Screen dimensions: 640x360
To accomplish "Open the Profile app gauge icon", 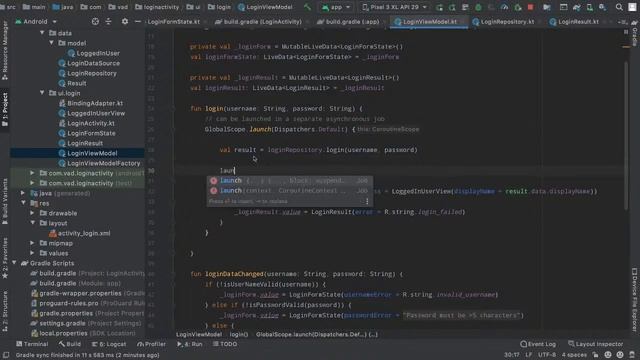I will pyautogui.click(x=504, y=7).
